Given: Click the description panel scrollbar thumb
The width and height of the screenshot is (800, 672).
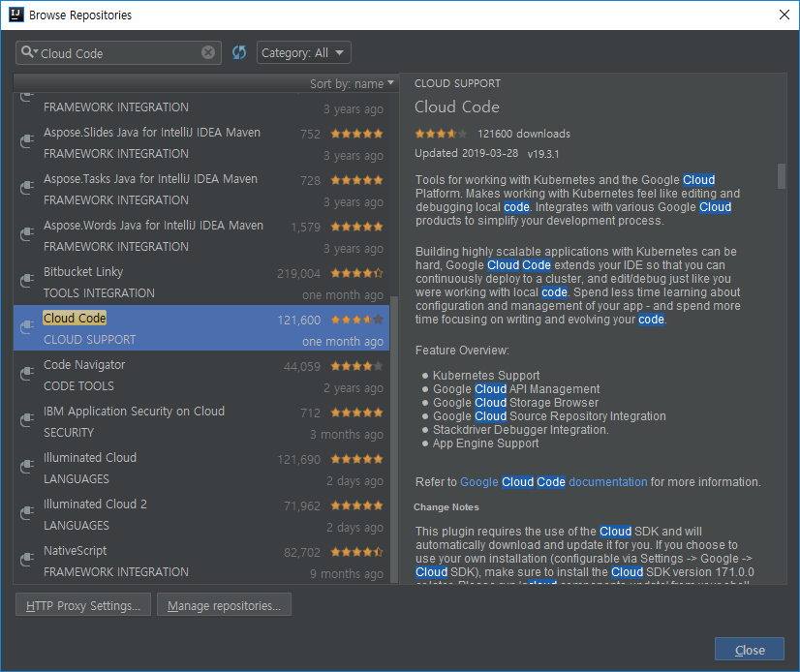Looking at the screenshot, I should tap(782, 176).
